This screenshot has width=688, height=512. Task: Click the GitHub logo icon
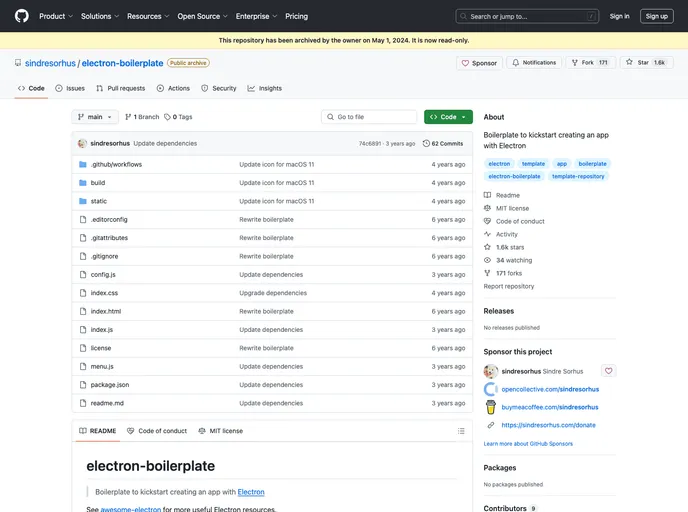click(22, 16)
